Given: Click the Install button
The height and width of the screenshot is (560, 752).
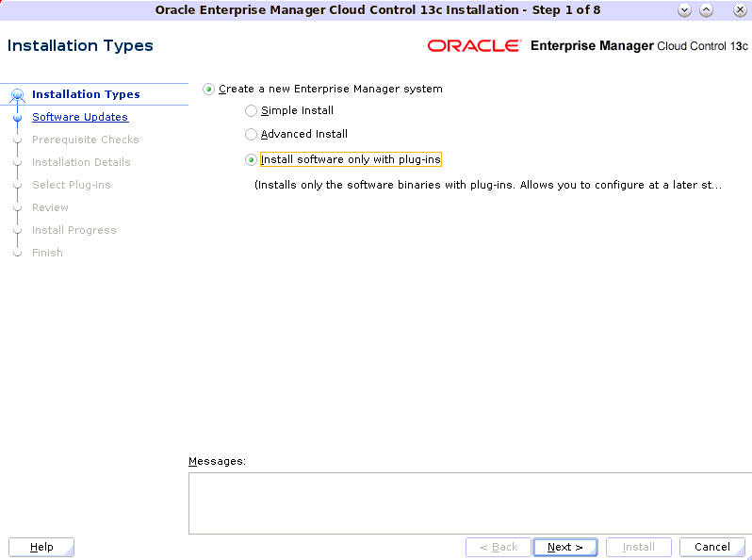Looking at the screenshot, I should (638, 547).
